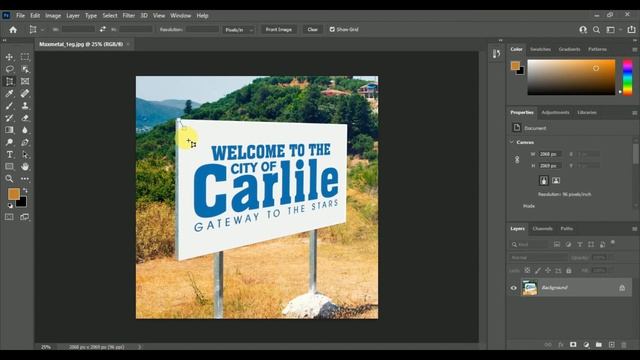Select the Brush tool

[9, 106]
